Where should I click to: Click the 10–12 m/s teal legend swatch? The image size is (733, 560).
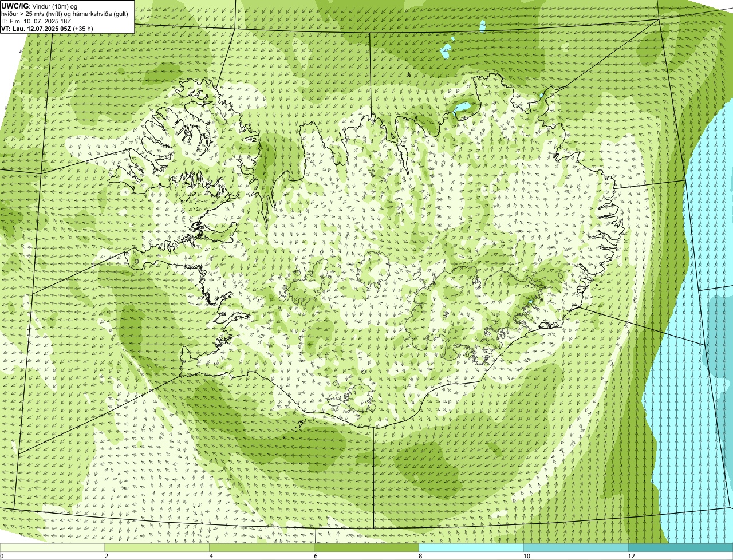point(576,548)
